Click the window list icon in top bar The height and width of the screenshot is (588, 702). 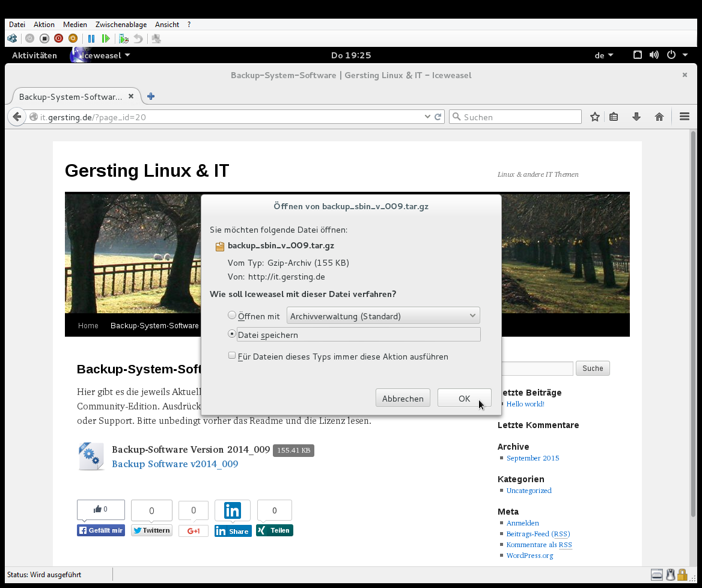638,55
